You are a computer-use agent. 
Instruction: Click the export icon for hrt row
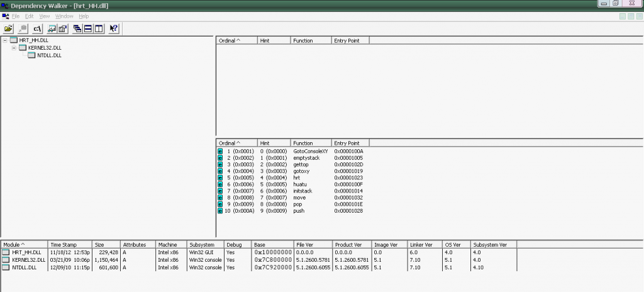(220, 177)
